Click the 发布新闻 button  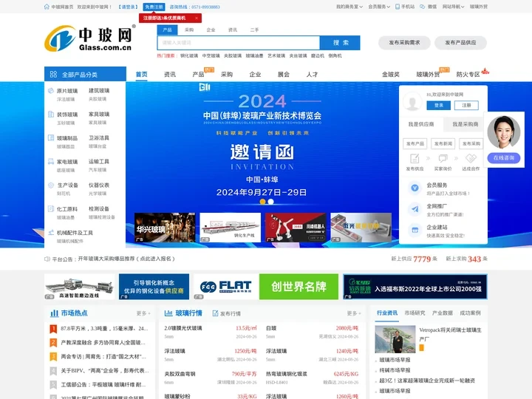[443, 143]
